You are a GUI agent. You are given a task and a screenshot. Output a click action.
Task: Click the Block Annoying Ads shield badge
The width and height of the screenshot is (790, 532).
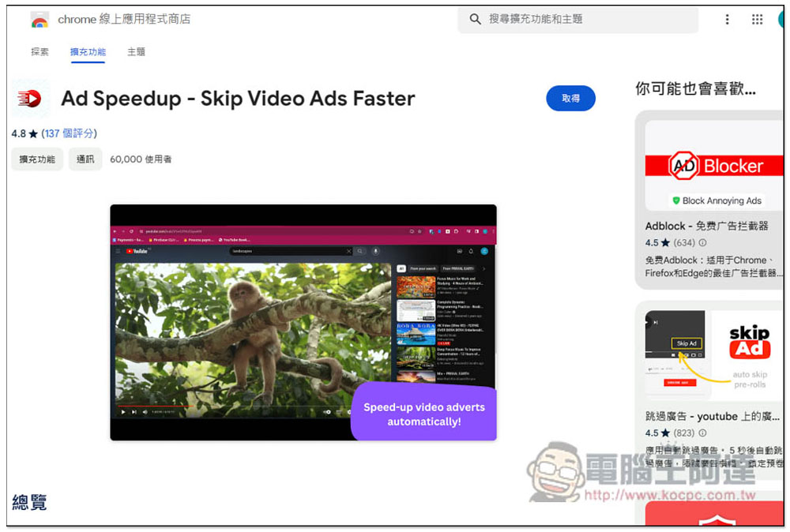pyautogui.click(x=716, y=200)
